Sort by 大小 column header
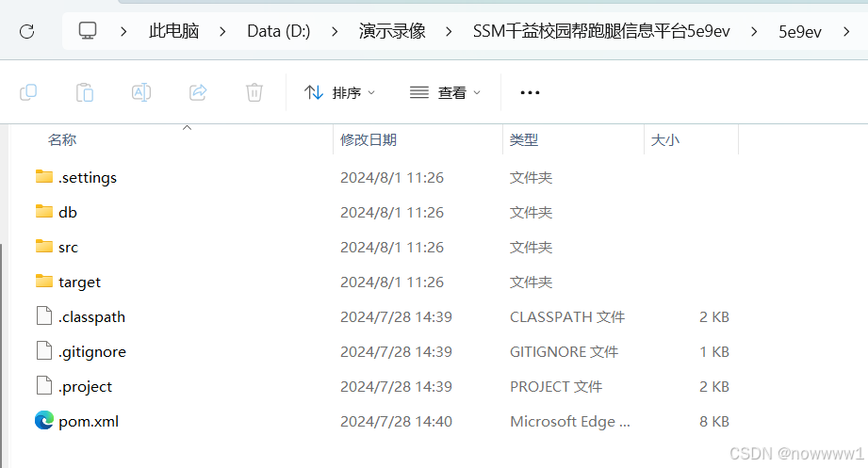 [664, 140]
